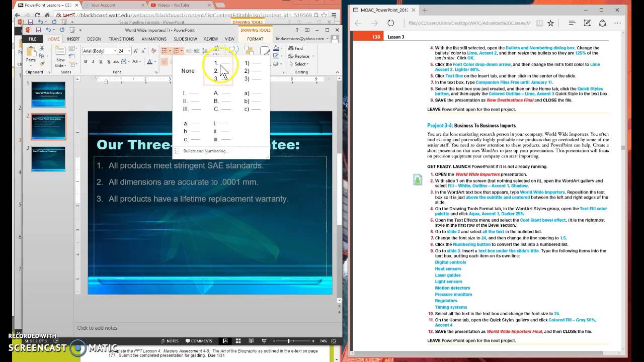Select None in the numbering gallery
The height and width of the screenshot is (362, 644).
[188, 71]
